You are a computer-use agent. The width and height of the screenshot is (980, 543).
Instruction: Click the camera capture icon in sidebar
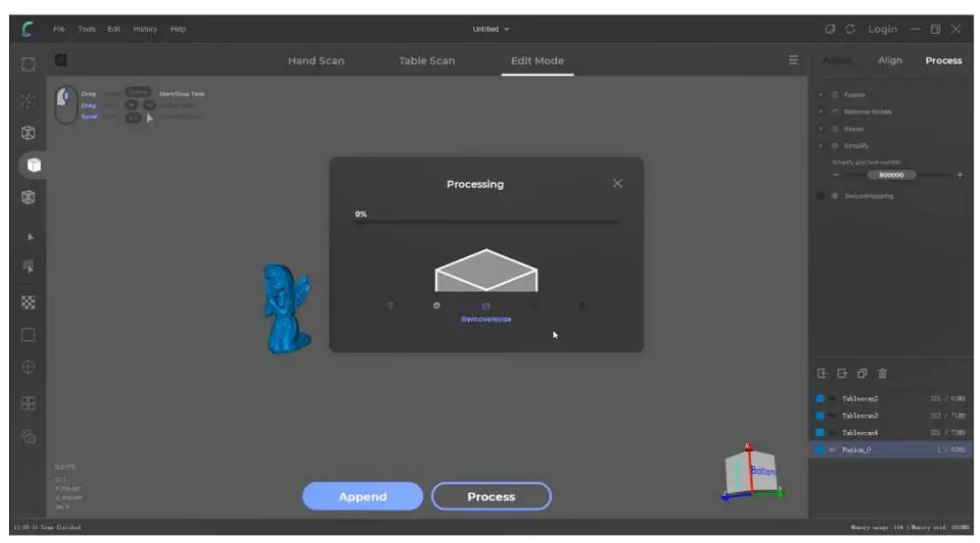click(x=28, y=437)
